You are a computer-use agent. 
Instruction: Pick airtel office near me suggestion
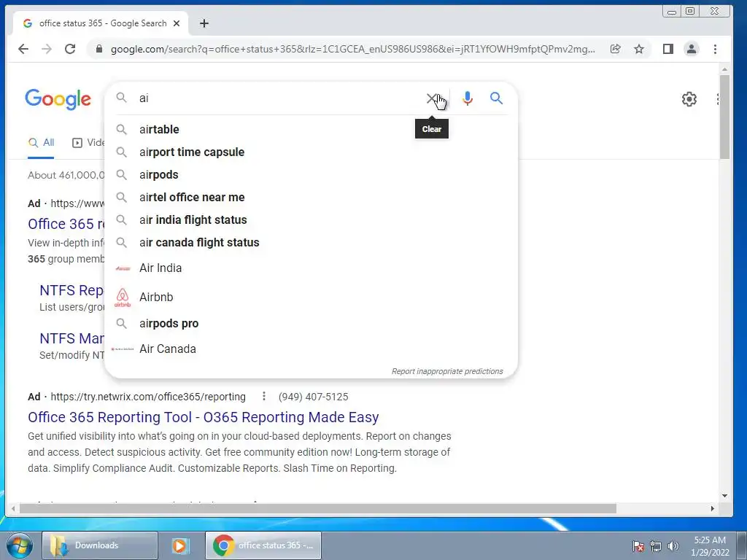(311, 197)
